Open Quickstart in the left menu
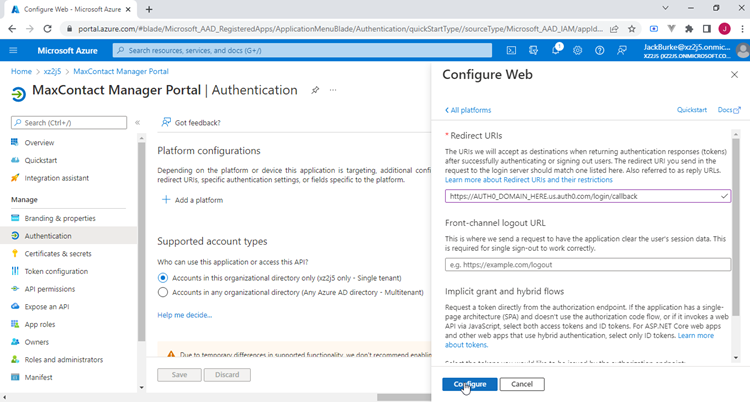Viewport: 750px width, 402px height. coord(41,160)
